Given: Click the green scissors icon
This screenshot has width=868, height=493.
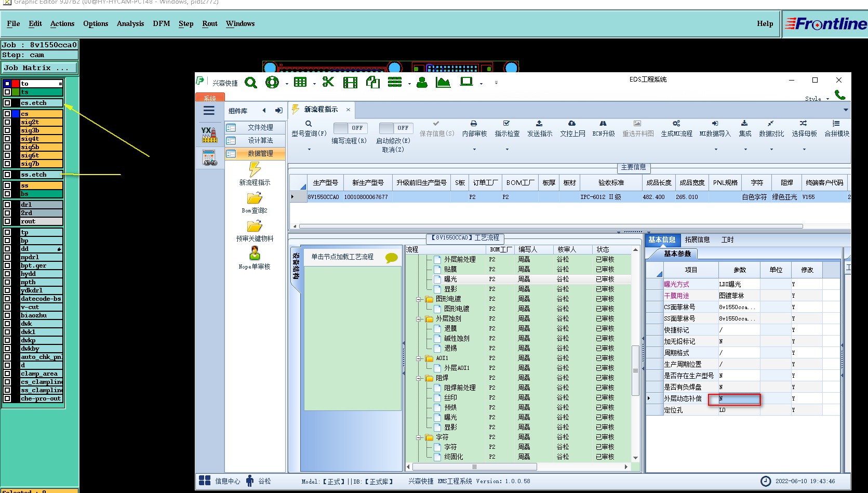Looking at the screenshot, I should tap(328, 82).
